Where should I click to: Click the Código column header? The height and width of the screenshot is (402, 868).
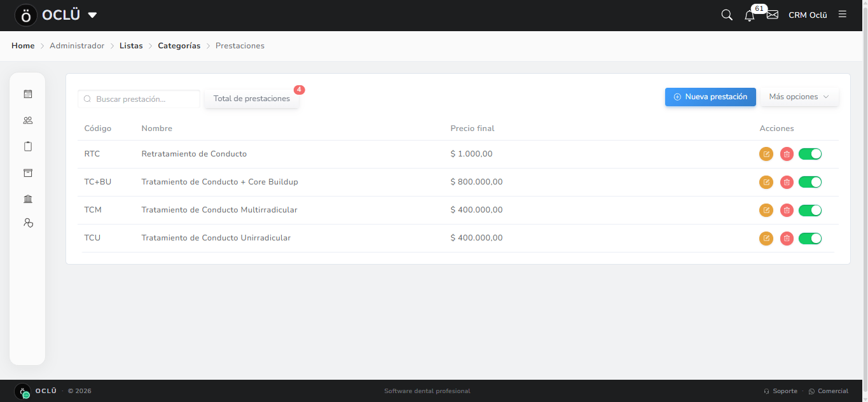pos(98,128)
